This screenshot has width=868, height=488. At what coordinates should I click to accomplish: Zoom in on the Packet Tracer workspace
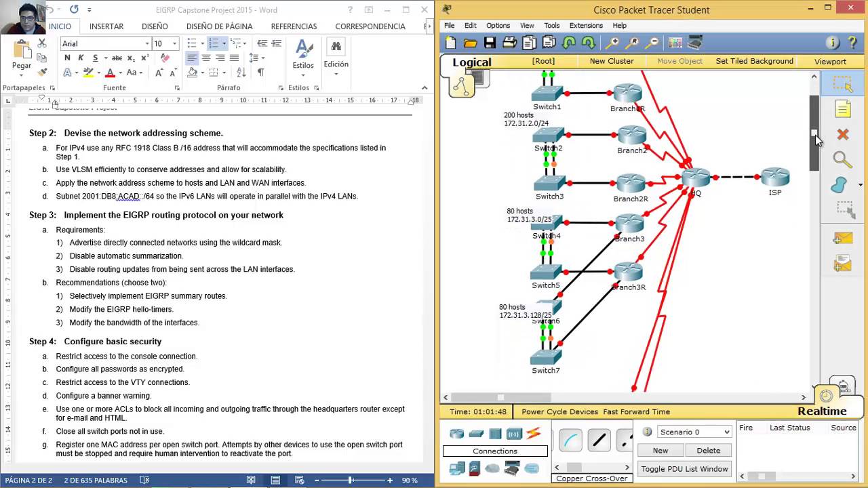pos(612,43)
